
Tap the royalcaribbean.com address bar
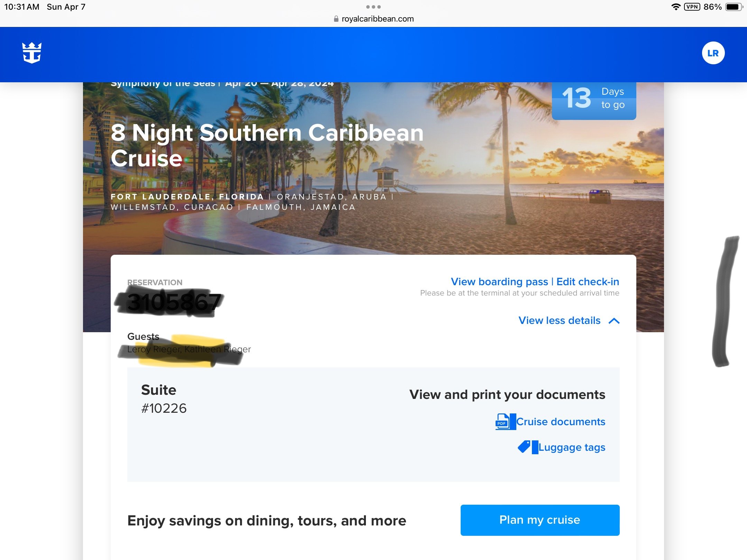pos(373,19)
